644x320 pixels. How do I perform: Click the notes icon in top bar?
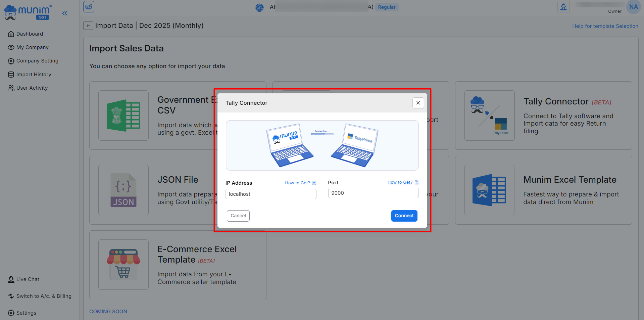(89, 7)
